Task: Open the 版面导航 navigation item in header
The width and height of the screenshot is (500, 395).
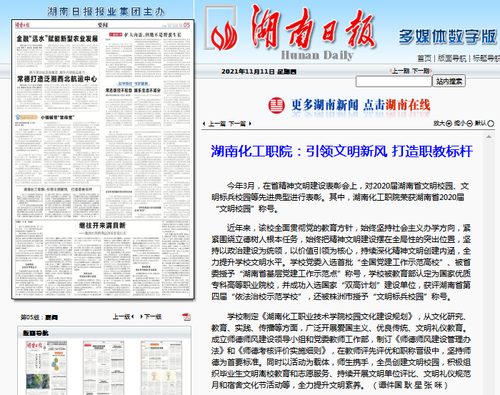Action: click(x=452, y=59)
